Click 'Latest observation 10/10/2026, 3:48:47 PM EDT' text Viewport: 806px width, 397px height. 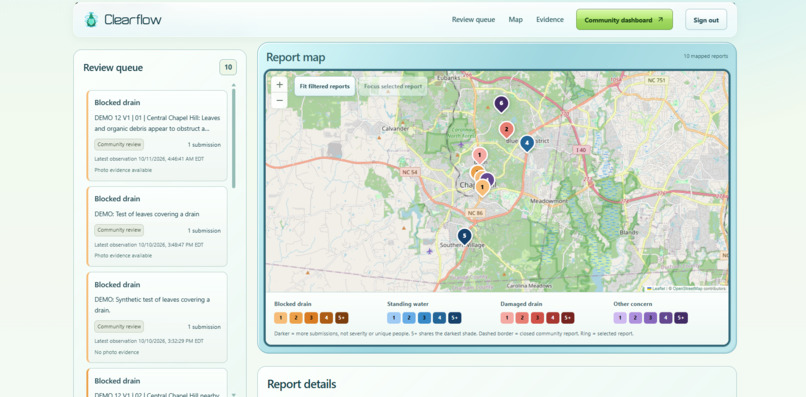click(149, 245)
